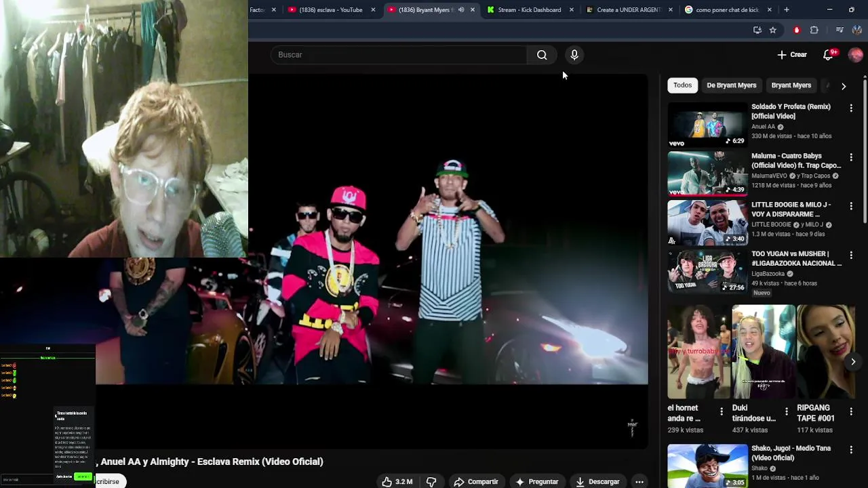The height and width of the screenshot is (488, 868).
Task: Open options for 'el hornet anda re' short
Action: point(722,411)
